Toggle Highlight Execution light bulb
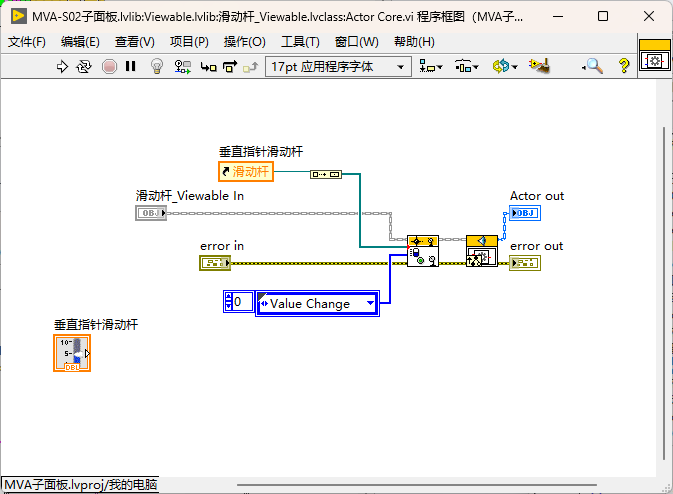The width and height of the screenshot is (673, 494). coord(157,67)
